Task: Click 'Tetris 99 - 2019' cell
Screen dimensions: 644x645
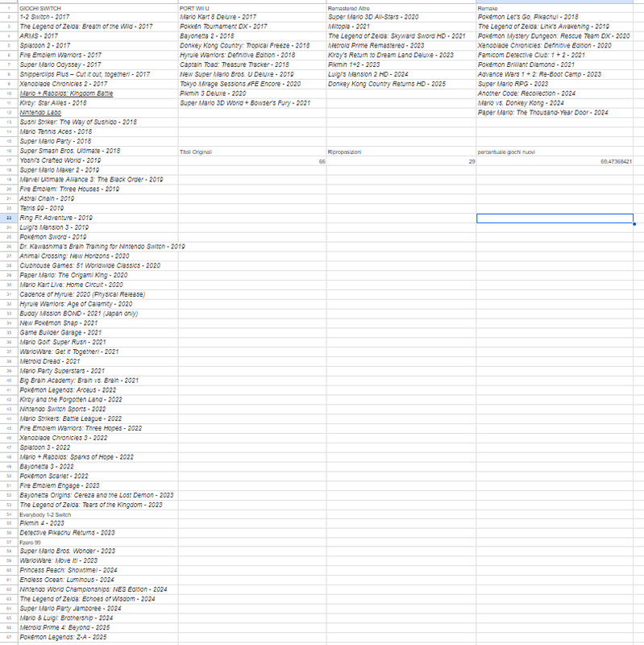Action: pos(98,208)
